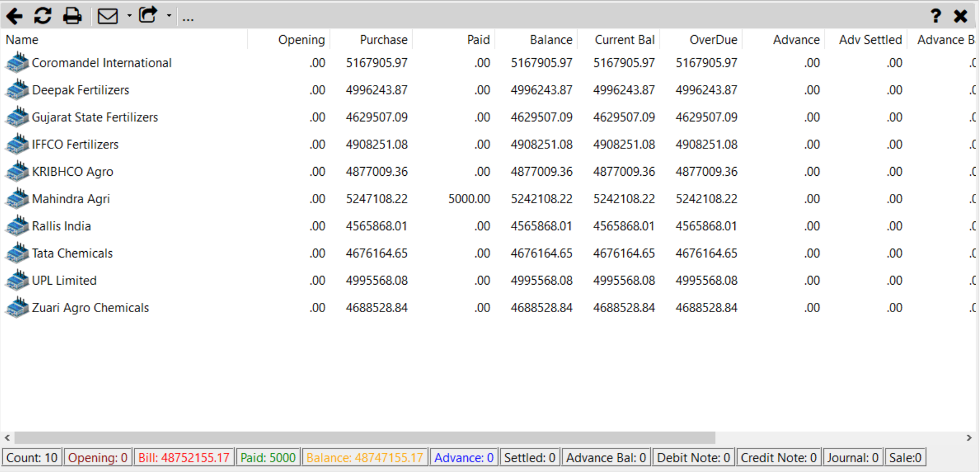Image resolution: width=980 pixels, height=472 pixels.
Task: Open the email options dropdown arrow
Action: click(129, 16)
